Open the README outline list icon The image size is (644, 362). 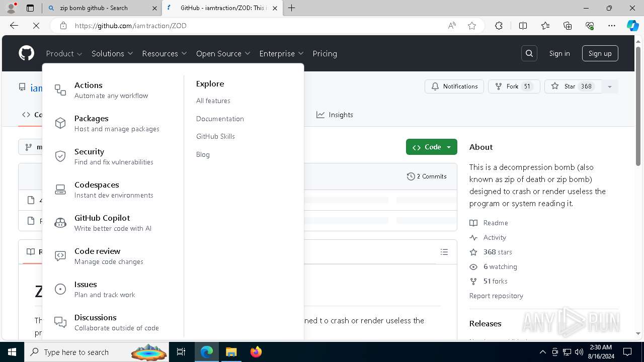444,252
